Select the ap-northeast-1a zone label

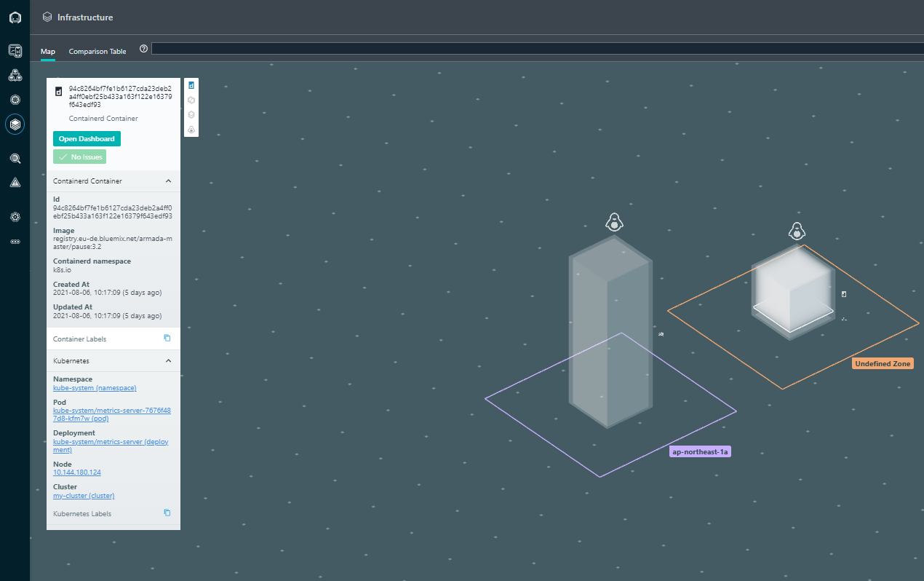pyautogui.click(x=700, y=452)
